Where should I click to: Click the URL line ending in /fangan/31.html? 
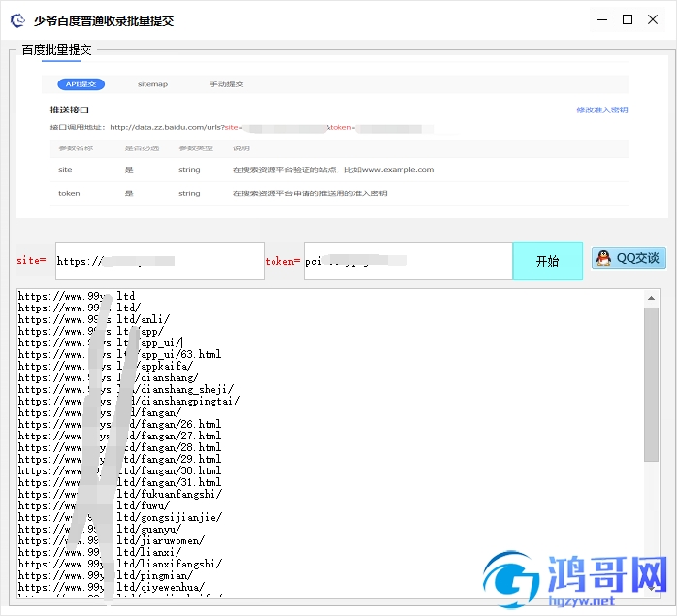(x=119, y=483)
